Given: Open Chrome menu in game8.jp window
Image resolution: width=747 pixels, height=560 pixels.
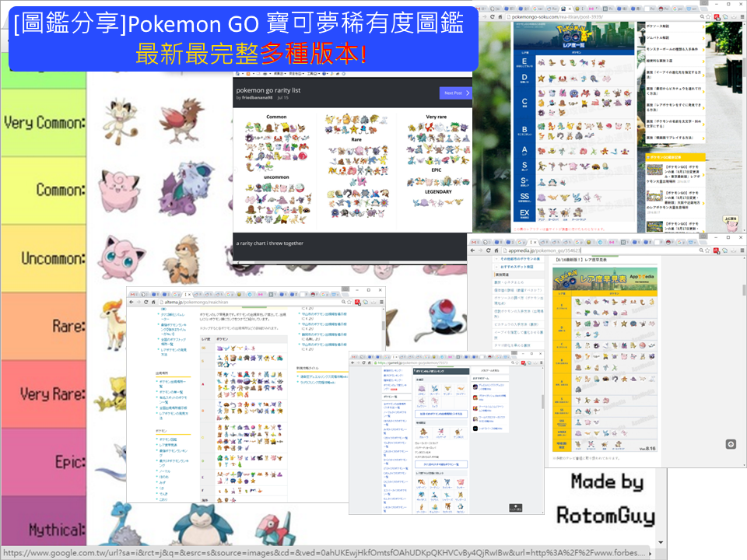Looking at the screenshot, I should 542,363.
